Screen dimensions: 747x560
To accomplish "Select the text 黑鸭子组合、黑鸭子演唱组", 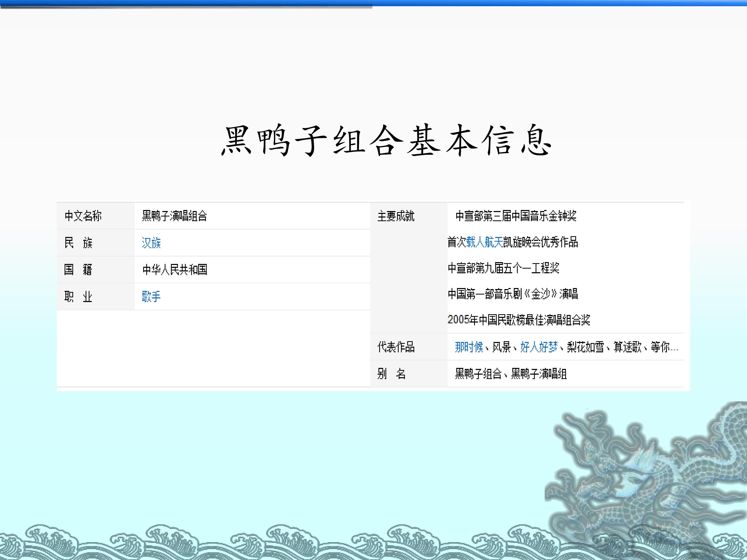I will point(511,374).
